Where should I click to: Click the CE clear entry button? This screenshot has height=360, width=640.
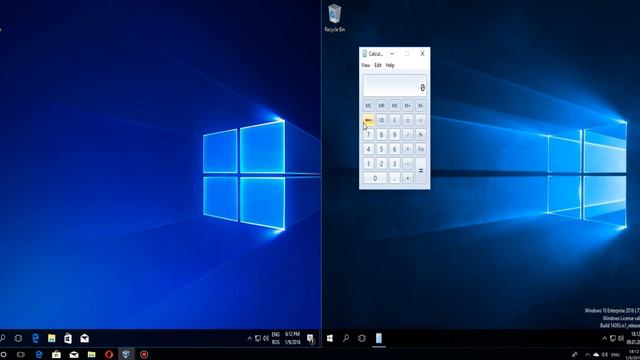pos(381,120)
